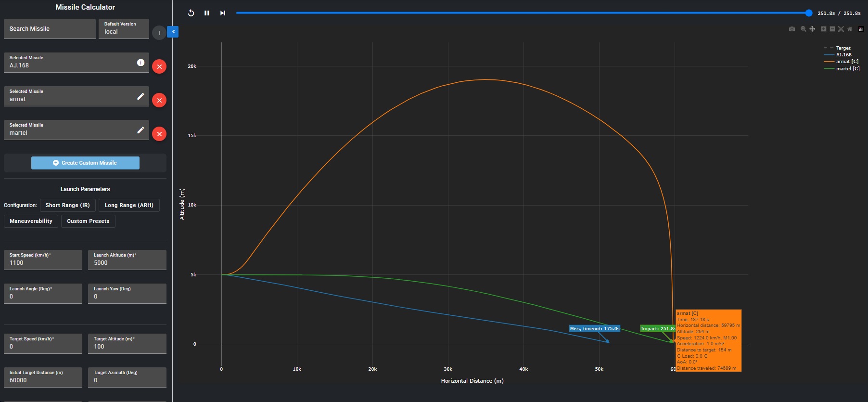Restart the simulation playback
The width and height of the screenshot is (868, 402).
point(191,13)
